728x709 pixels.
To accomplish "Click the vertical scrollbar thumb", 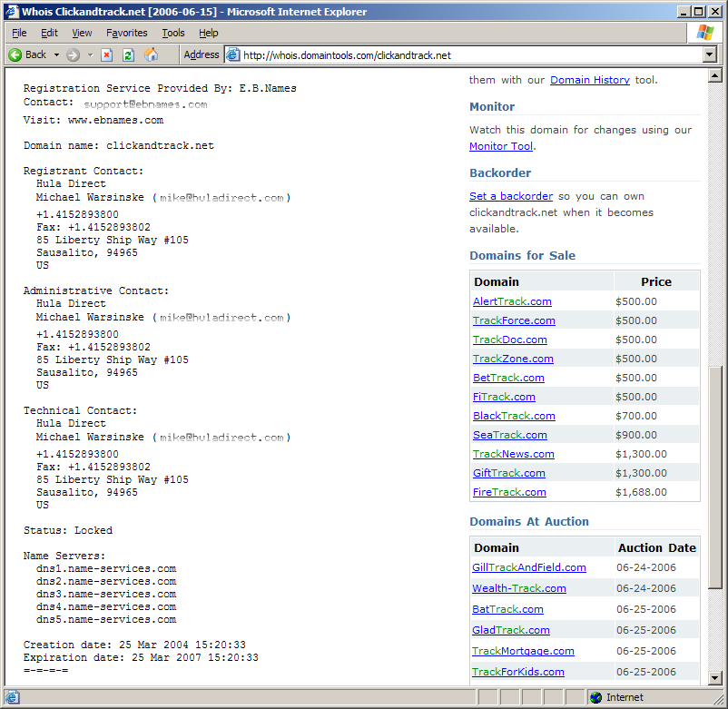I will click(x=714, y=478).
